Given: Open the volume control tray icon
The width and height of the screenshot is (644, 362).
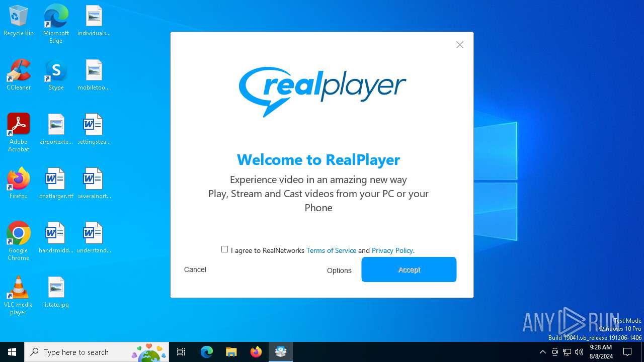Looking at the screenshot, I should click(579, 352).
